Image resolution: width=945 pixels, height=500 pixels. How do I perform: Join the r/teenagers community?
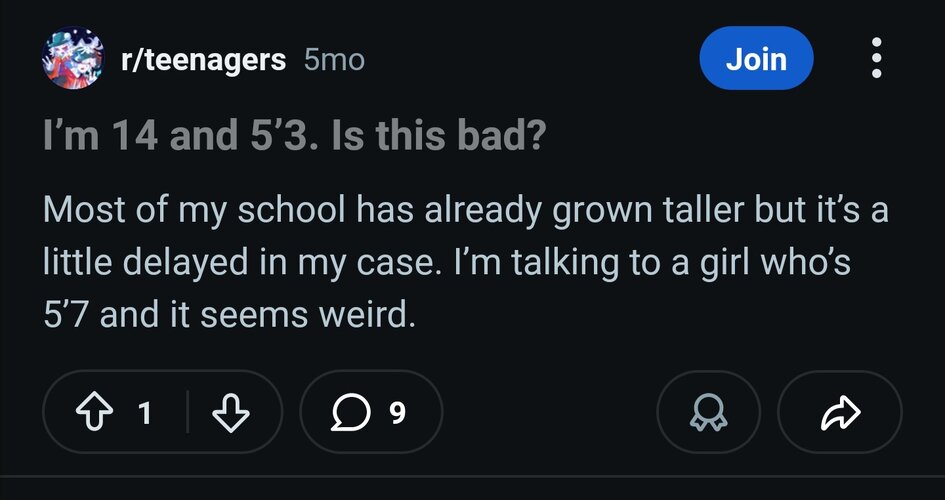pyautogui.click(x=756, y=58)
